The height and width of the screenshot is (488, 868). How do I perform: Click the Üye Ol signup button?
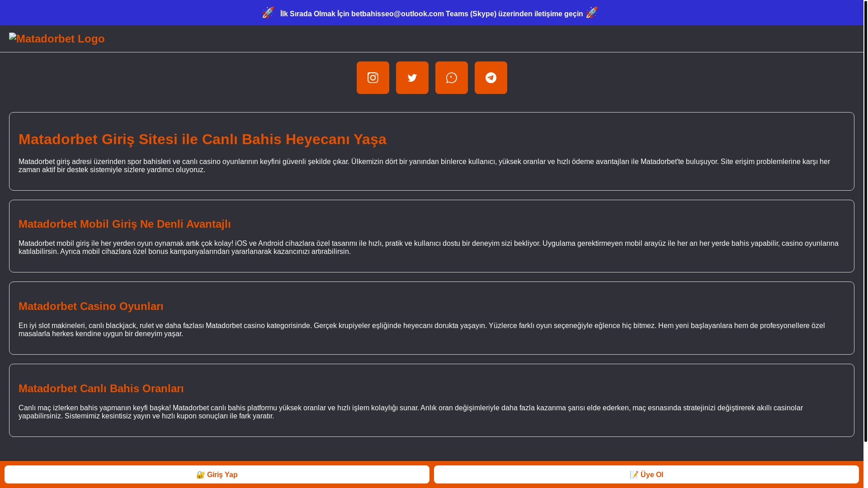(x=646, y=474)
